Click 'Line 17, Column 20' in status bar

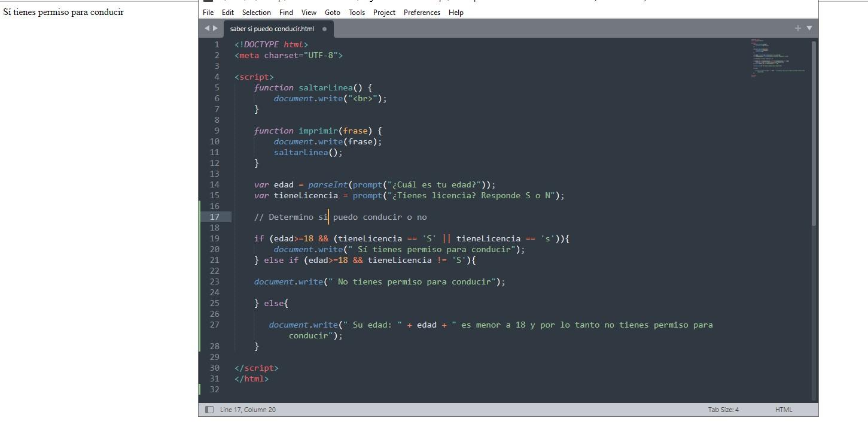248,410
